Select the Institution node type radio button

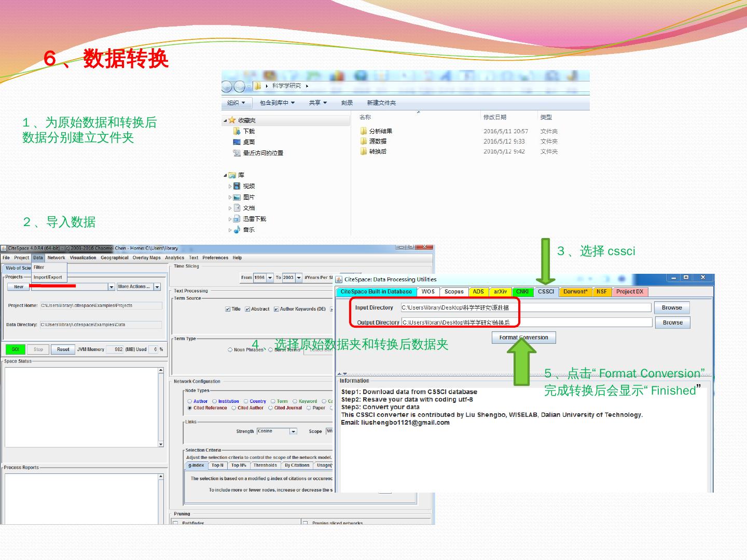[x=214, y=401]
